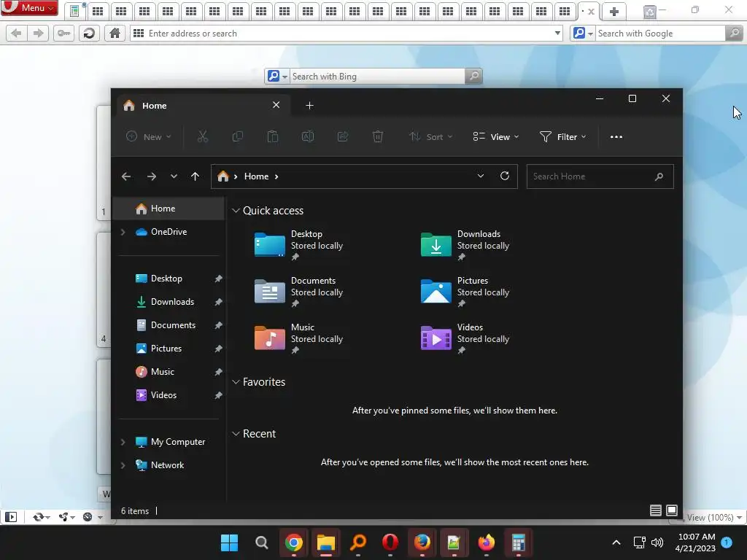Toggle Opera panel sidebar button at bottom-left
This screenshot has width=747, height=560.
point(11,517)
